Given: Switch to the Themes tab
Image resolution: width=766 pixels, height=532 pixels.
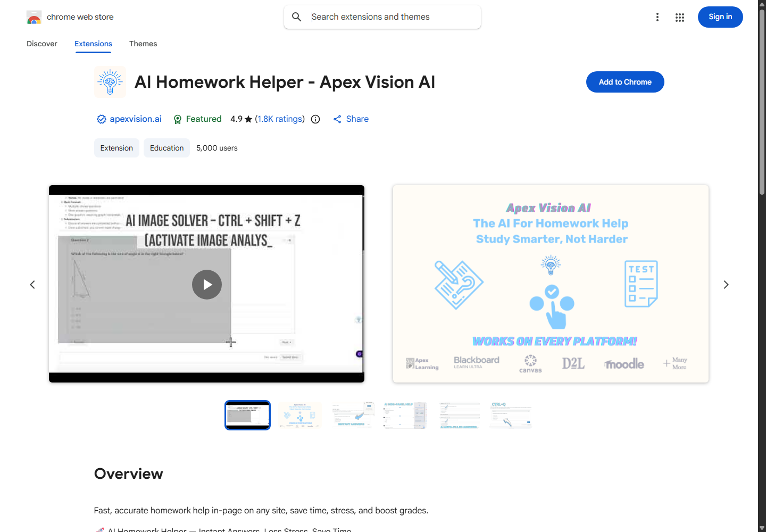Looking at the screenshot, I should point(143,44).
